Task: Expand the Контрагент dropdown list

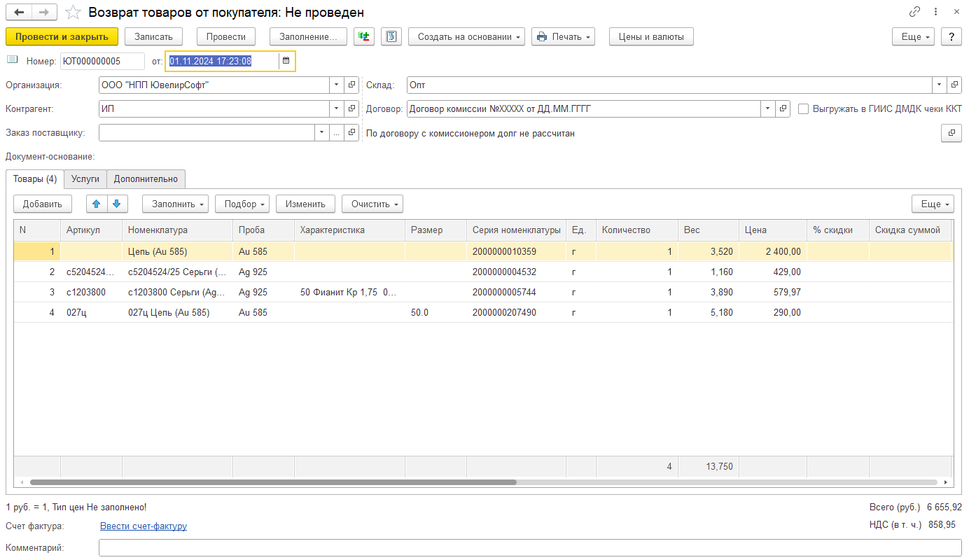Action: pos(337,108)
